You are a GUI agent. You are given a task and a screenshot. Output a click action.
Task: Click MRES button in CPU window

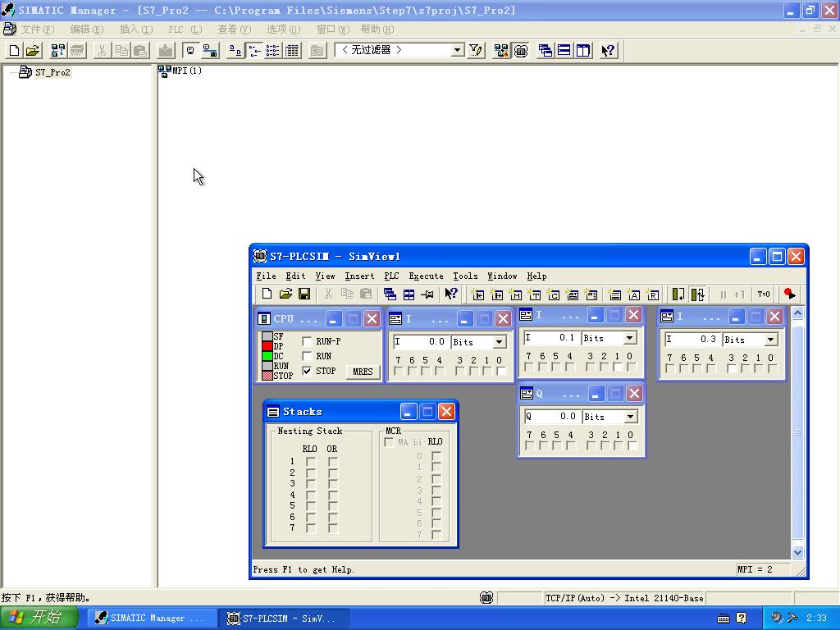pyautogui.click(x=363, y=372)
